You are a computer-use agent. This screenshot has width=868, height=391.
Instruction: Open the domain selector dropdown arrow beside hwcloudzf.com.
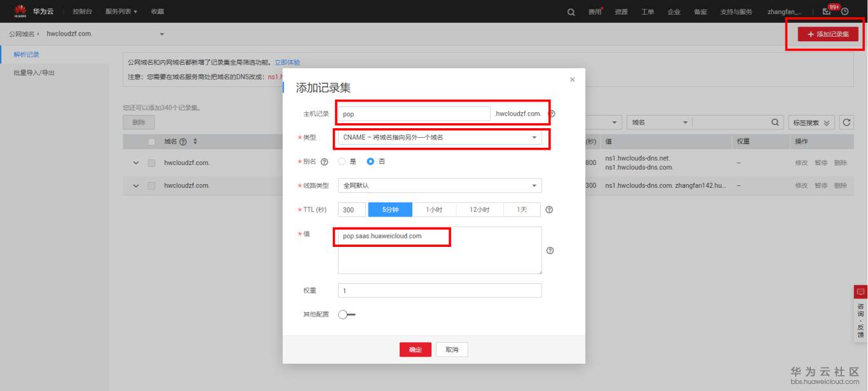pos(161,34)
